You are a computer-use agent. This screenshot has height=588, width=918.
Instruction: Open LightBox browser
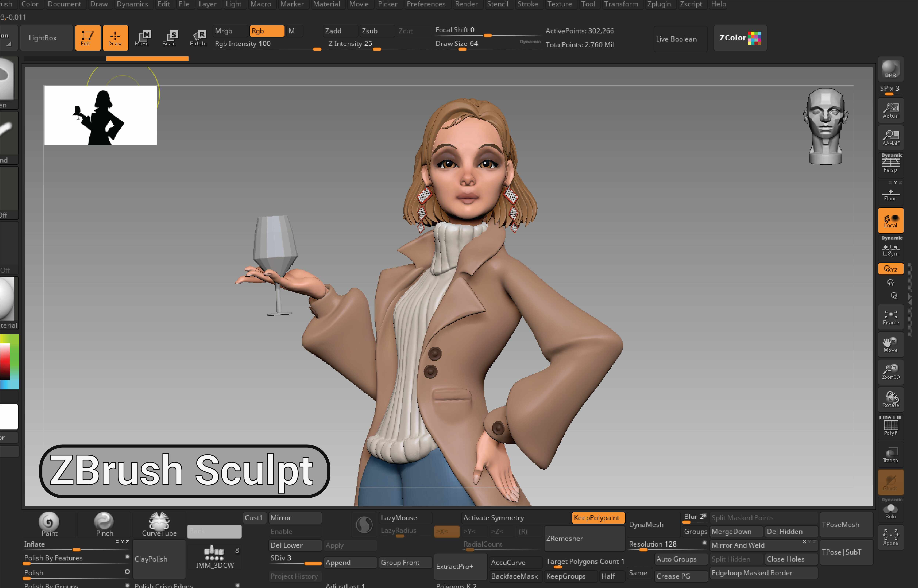click(46, 38)
